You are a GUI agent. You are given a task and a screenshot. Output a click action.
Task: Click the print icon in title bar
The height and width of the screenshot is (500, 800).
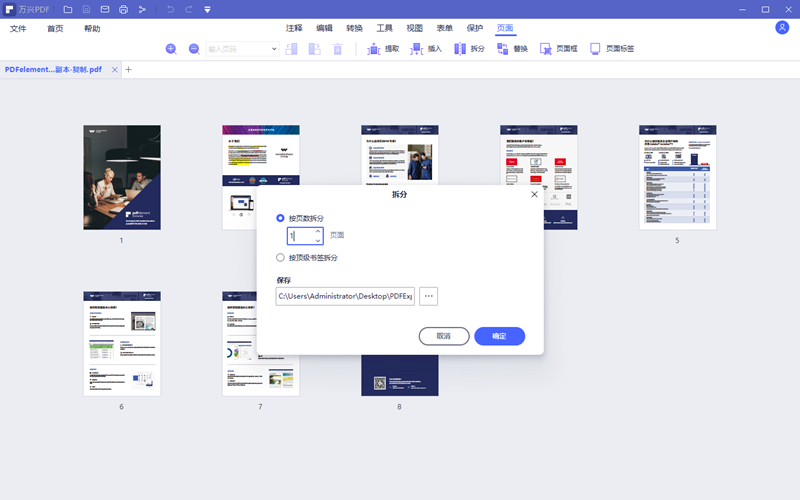pyautogui.click(x=123, y=9)
